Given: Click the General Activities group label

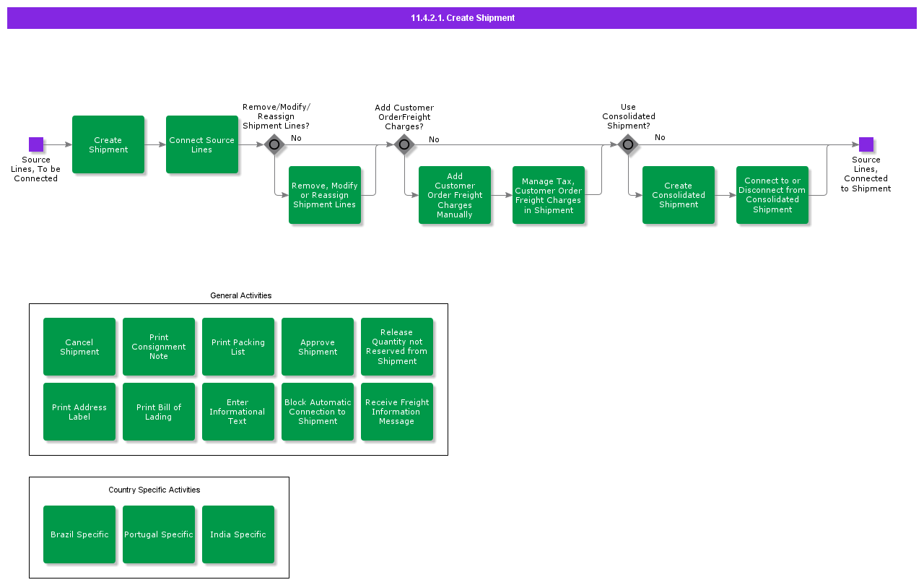Looking at the screenshot, I should 241,295.
